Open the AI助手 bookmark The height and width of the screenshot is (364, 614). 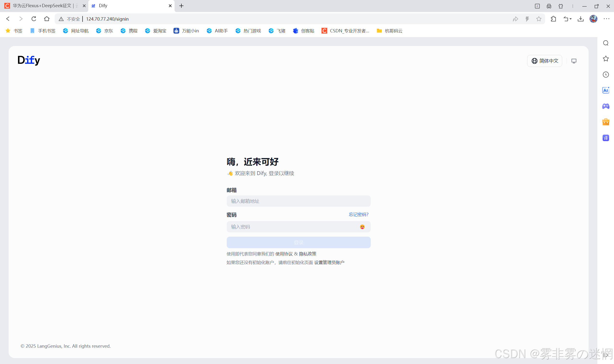pyautogui.click(x=217, y=31)
